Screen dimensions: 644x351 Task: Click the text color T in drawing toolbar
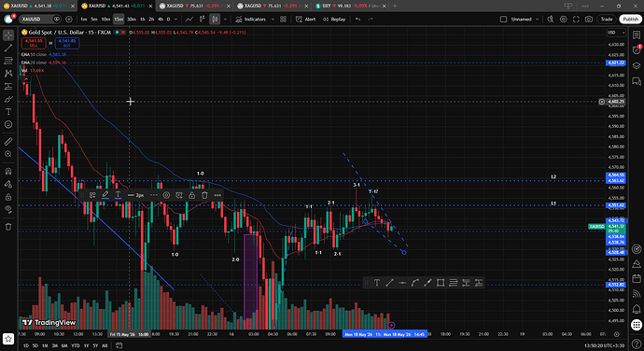118,195
